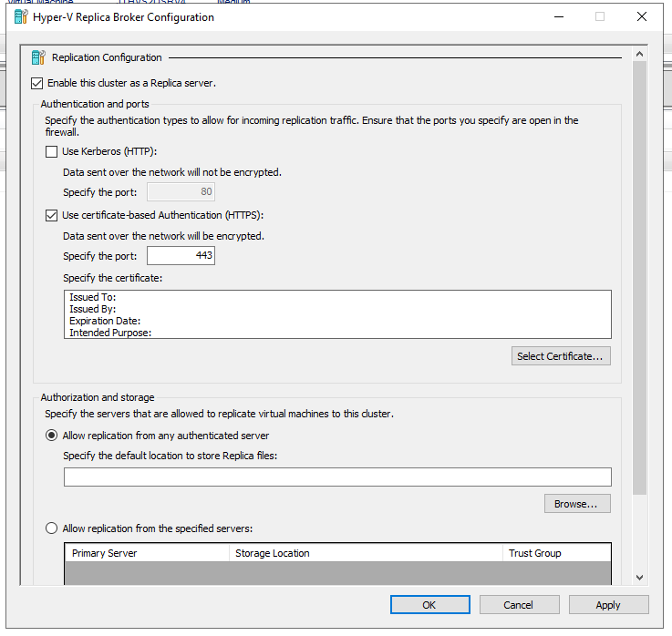Minimize the broker configuration window
The image size is (672, 636).
point(559,16)
